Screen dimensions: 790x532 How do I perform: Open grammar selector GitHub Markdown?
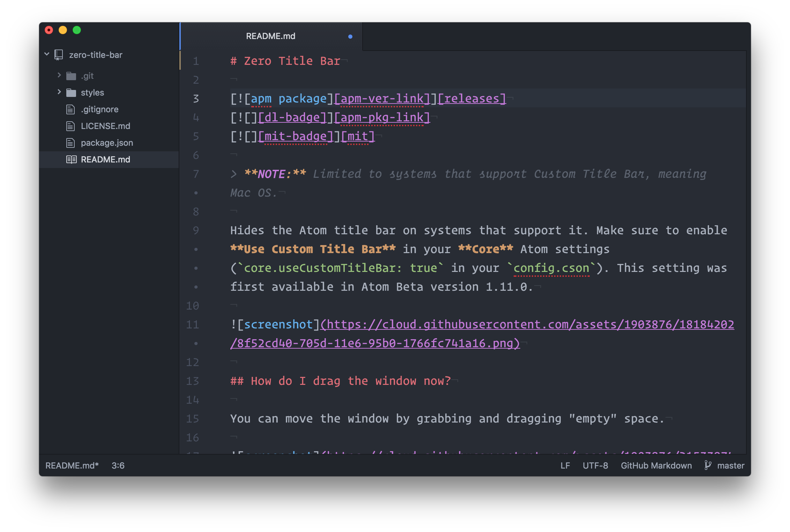(656, 466)
